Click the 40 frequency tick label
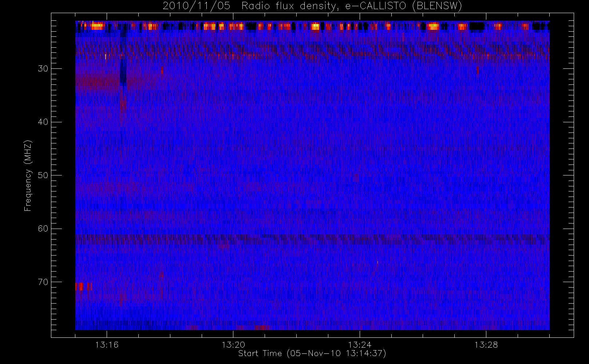 click(43, 122)
